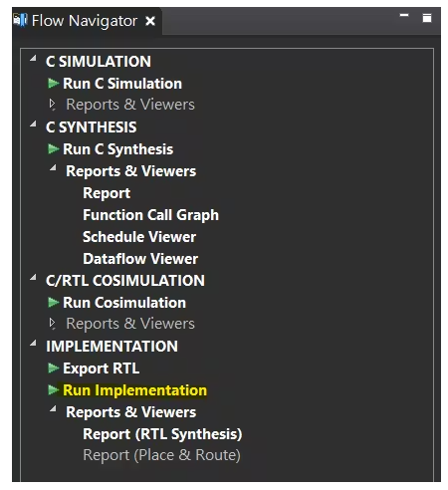Click the green Export RTL arrow icon

coord(53,368)
